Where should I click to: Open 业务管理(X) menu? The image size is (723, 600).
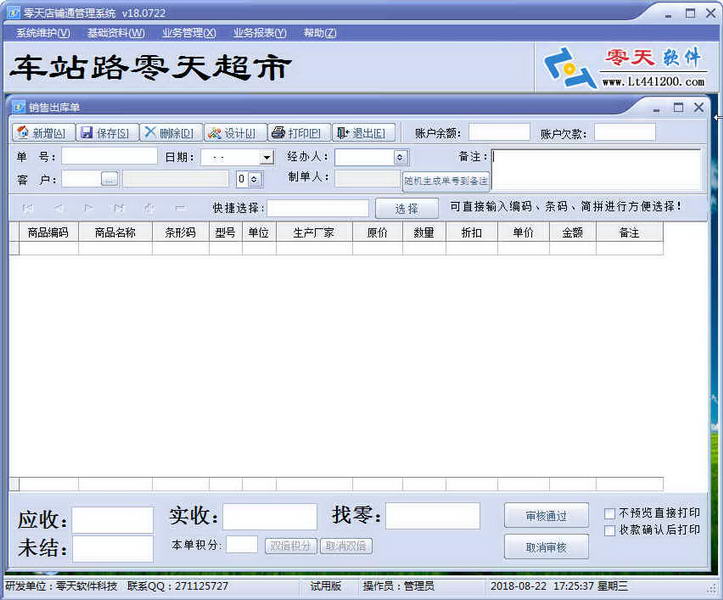click(x=189, y=33)
